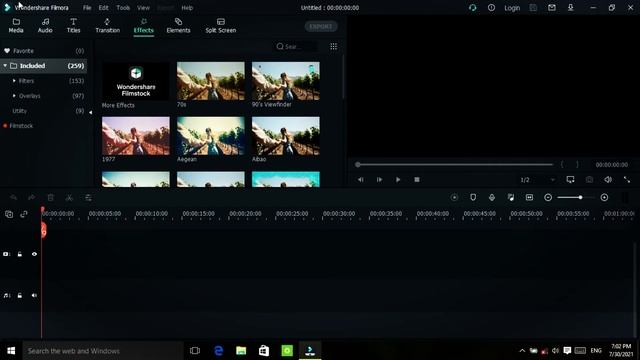The image size is (640, 360).
Task: Click the add track icon
Action: click(9, 214)
